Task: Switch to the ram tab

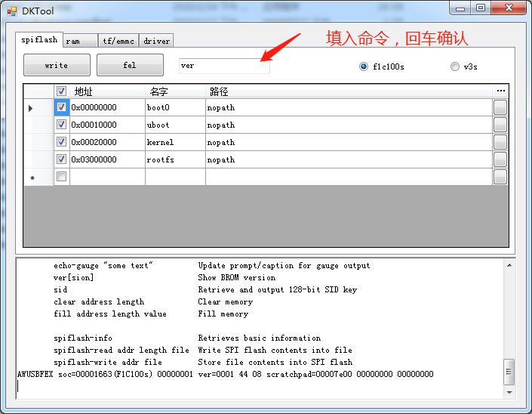Action: pos(80,41)
